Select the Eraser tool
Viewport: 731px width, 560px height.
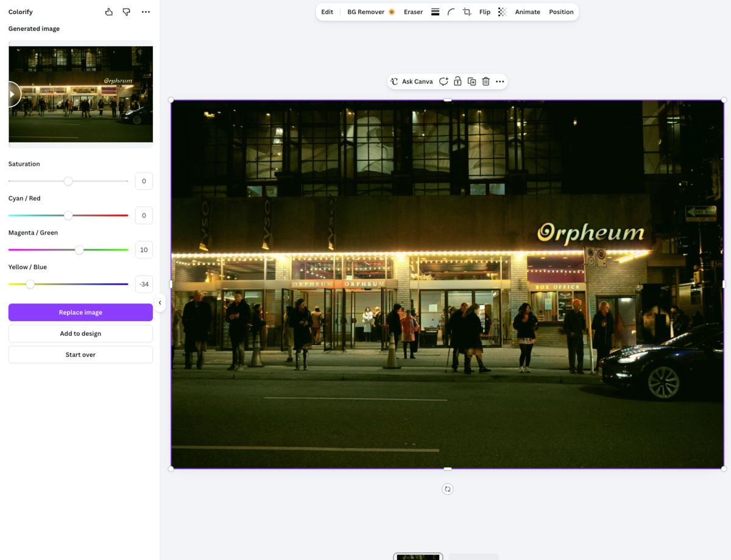(x=413, y=12)
